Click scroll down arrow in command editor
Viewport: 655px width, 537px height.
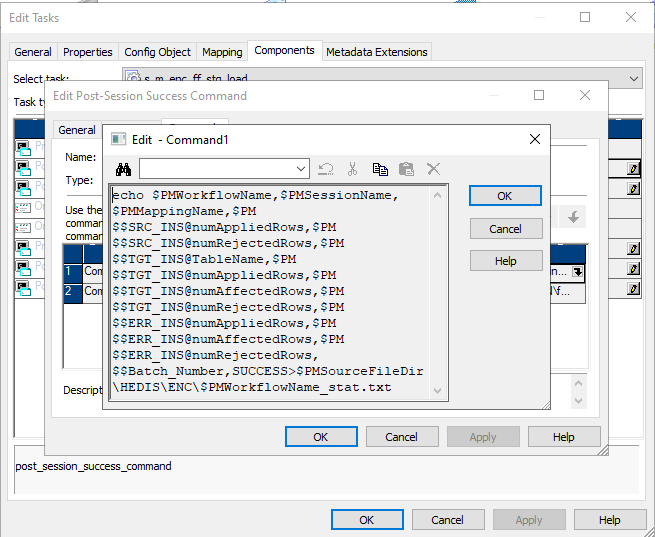(437, 391)
